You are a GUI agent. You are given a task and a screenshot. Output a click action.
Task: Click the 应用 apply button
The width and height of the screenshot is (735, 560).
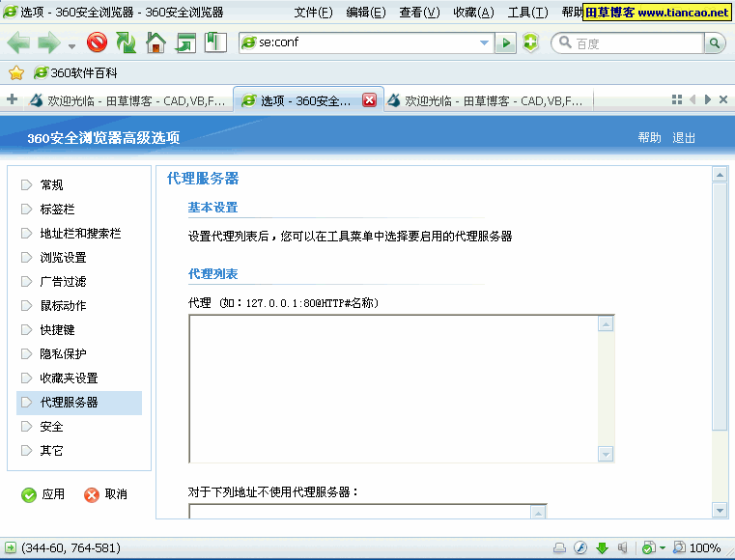pos(43,494)
